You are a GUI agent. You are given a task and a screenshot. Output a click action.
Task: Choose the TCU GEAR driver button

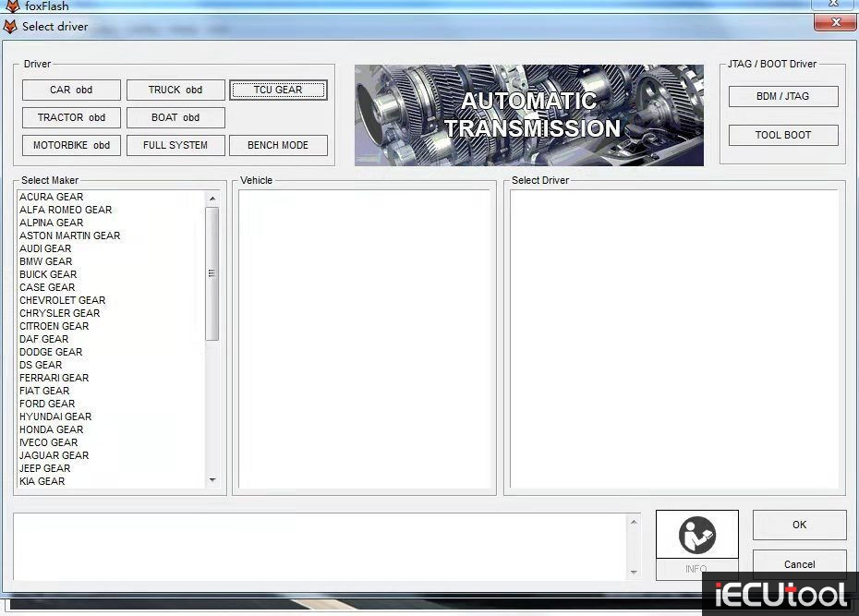tap(278, 90)
